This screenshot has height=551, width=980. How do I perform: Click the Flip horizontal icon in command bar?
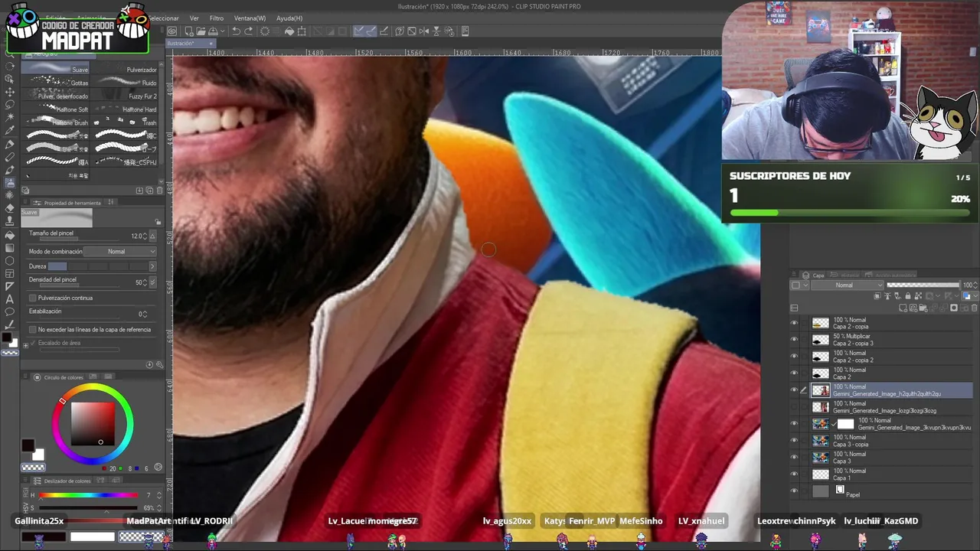click(x=424, y=31)
